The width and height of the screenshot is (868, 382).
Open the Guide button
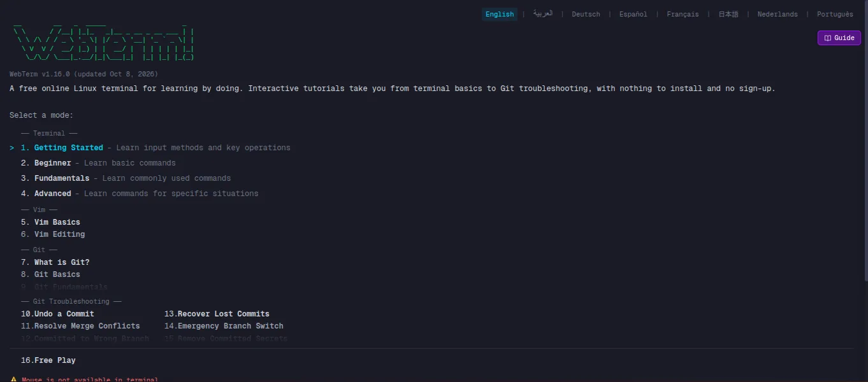point(839,38)
